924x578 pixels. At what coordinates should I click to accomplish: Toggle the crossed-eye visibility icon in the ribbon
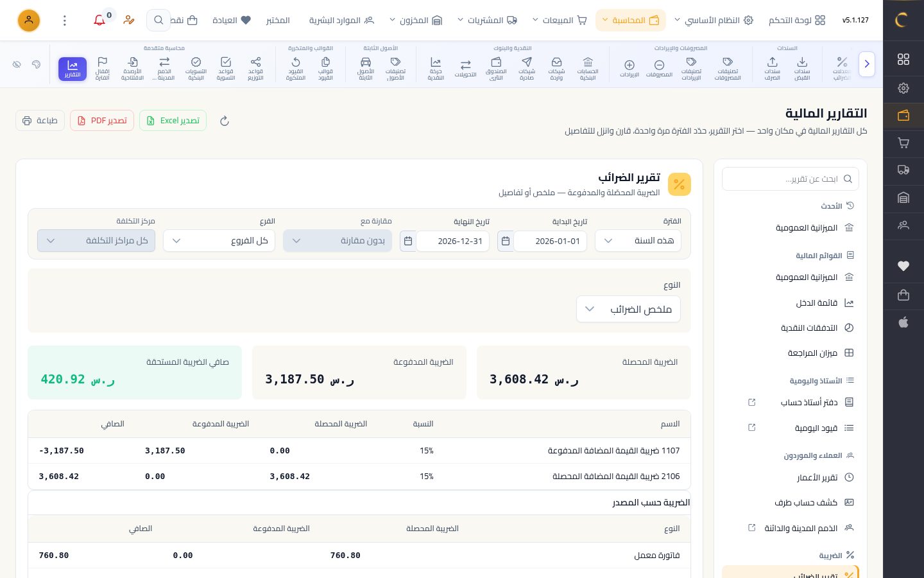(x=17, y=64)
